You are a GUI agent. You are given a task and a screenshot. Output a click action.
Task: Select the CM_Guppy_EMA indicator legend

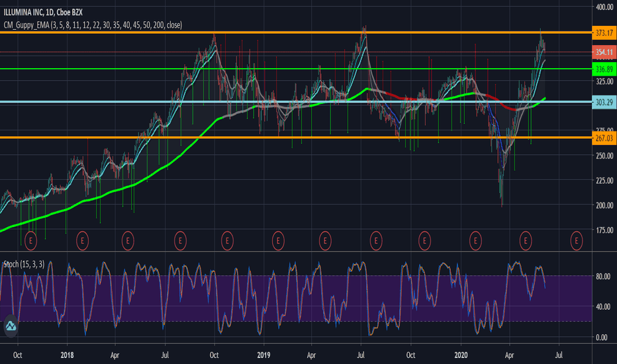point(93,25)
